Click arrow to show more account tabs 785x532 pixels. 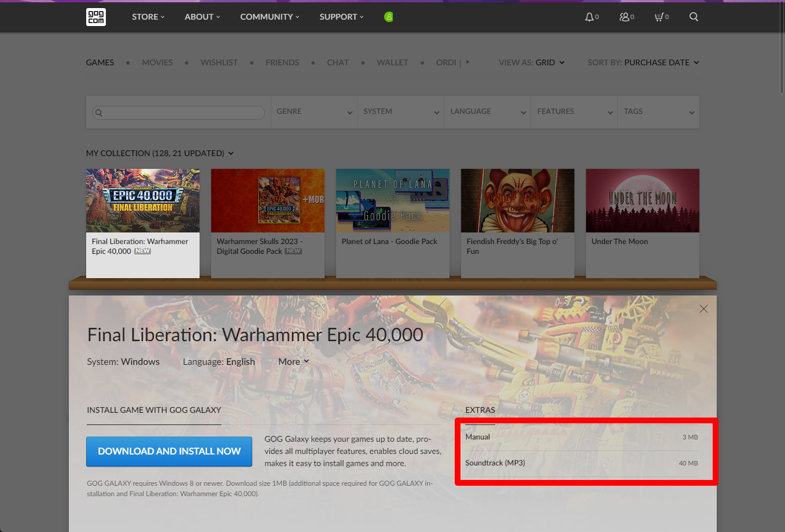coord(467,62)
